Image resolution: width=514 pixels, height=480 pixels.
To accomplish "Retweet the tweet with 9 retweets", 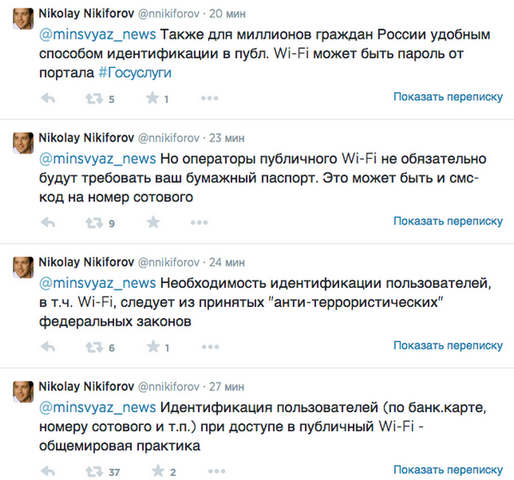I will (94, 223).
